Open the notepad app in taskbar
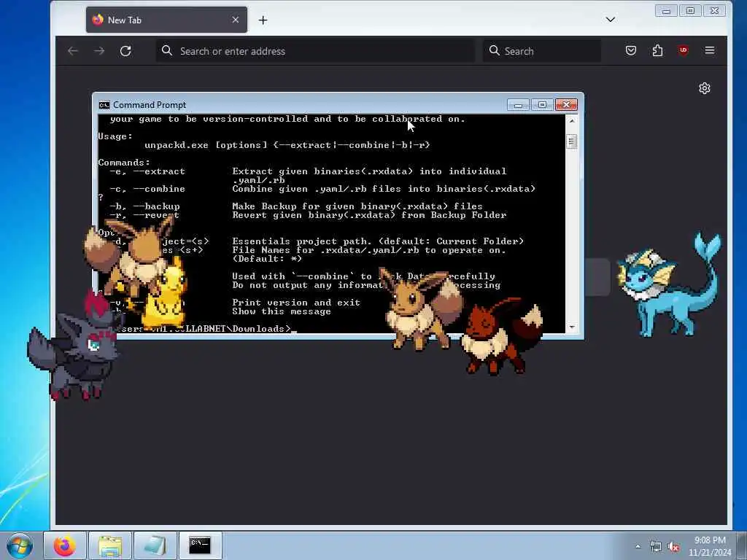This screenshot has height=560, width=747. pyautogui.click(x=155, y=545)
